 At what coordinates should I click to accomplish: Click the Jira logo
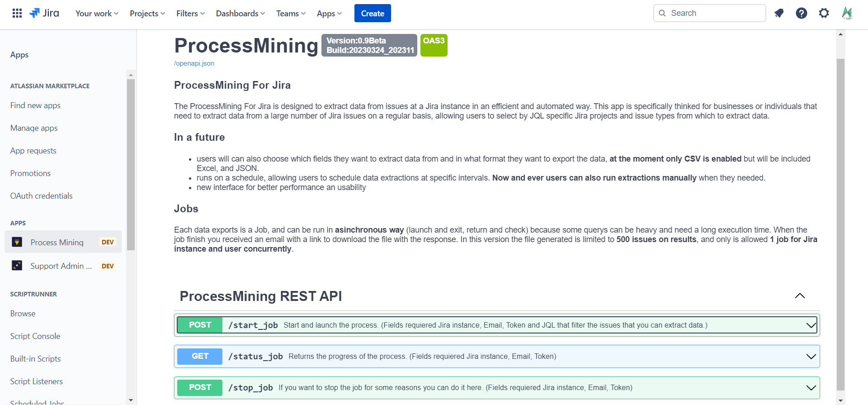point(44,13)
